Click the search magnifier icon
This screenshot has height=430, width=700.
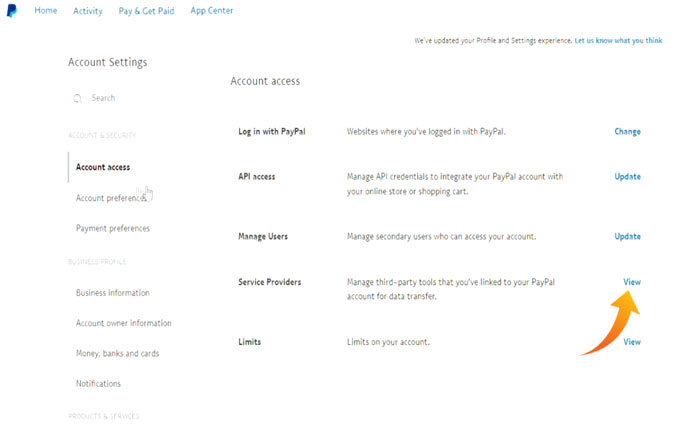coord(77,98)
